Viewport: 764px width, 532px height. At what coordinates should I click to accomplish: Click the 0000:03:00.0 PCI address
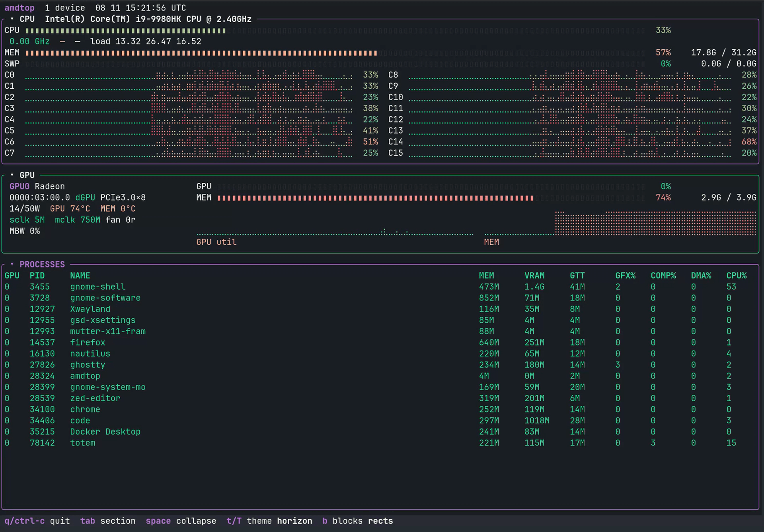point(40,198)
